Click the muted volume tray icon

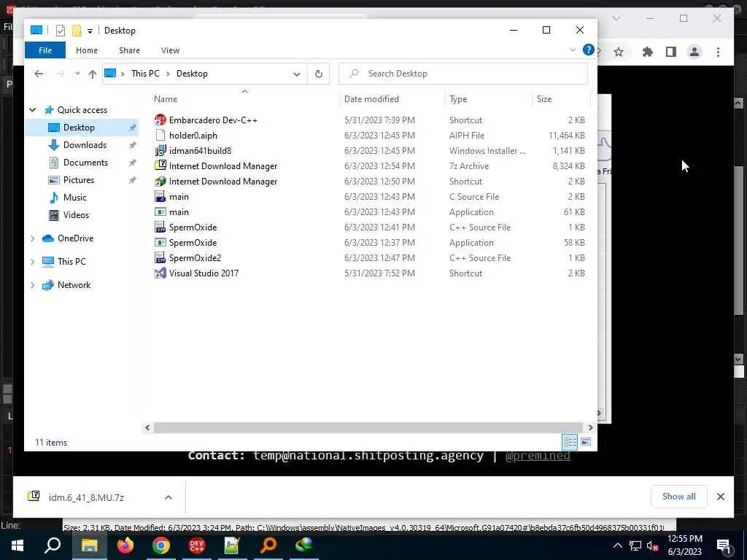click(x=653, y=545)
